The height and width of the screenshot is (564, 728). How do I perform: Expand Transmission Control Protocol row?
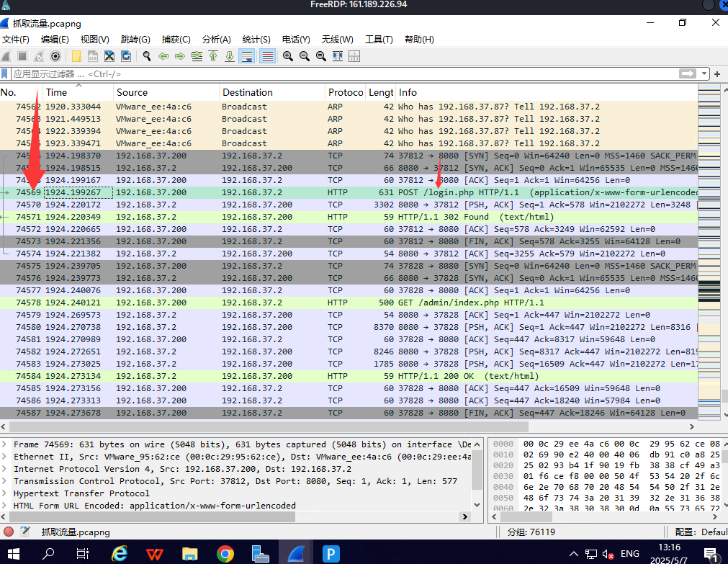4,481
